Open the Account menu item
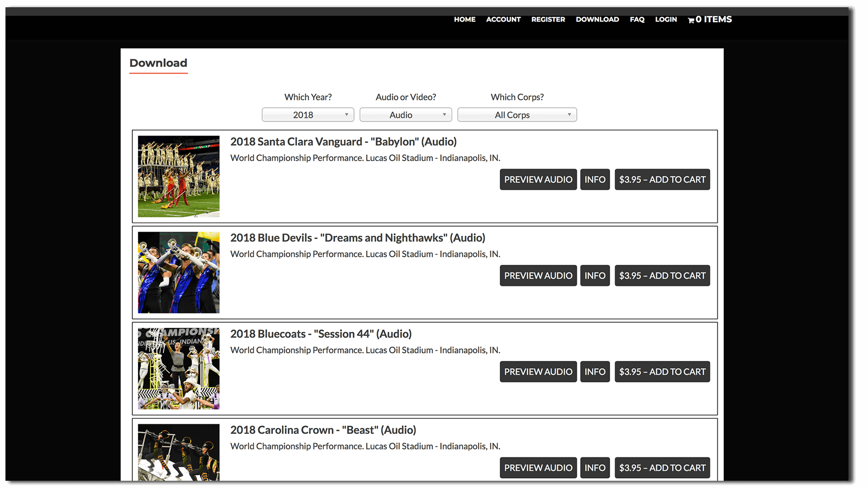 click(503, 19)
